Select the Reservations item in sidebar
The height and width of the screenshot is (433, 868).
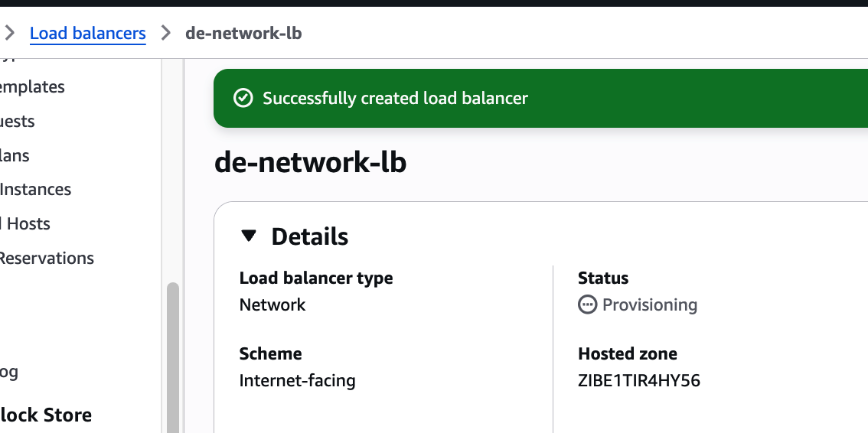[47, 259]
